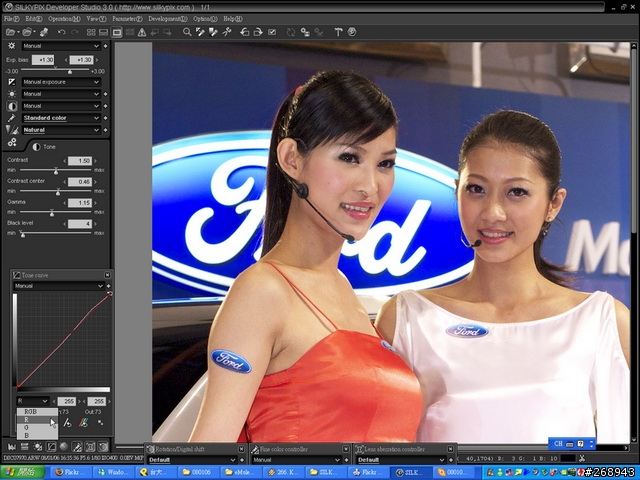
Task: Open Fine color controller Manual dropdown
Action: coord(297,460)
